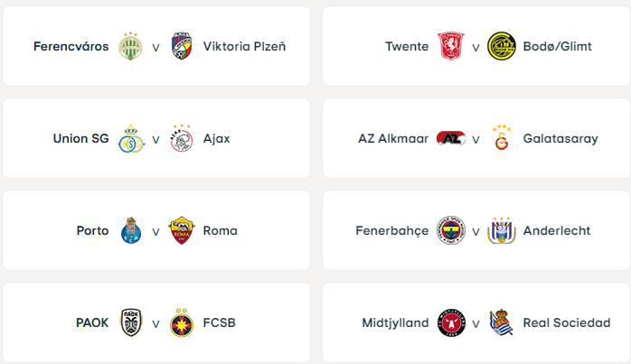
Task: Click the FCSB club crest
Action: coord(182,323)
